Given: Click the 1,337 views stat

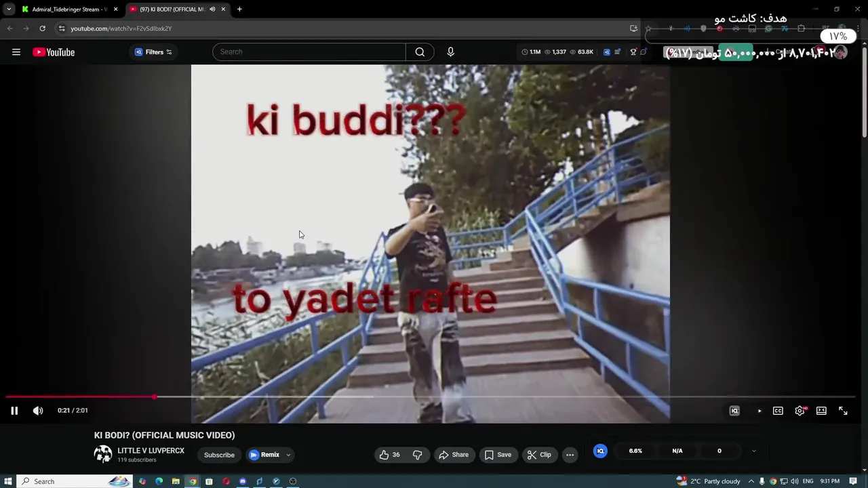Looking at the screenshot, I should tap(555, 52).
